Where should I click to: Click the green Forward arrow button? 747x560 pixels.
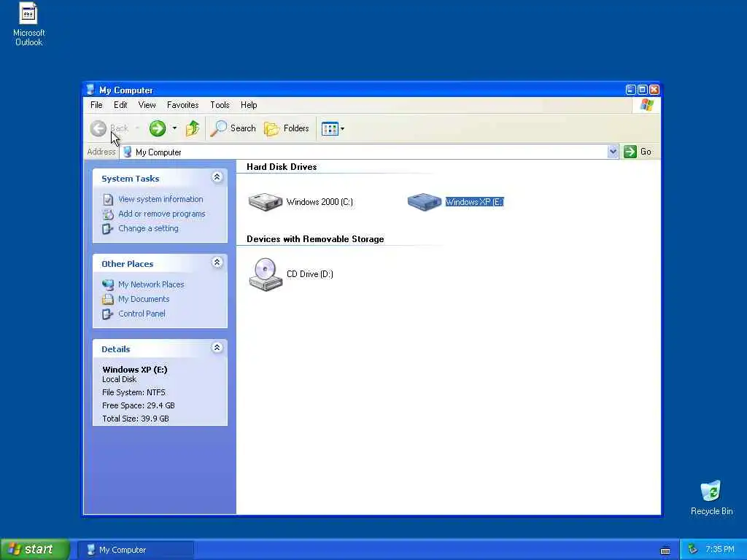pos(158,128)
